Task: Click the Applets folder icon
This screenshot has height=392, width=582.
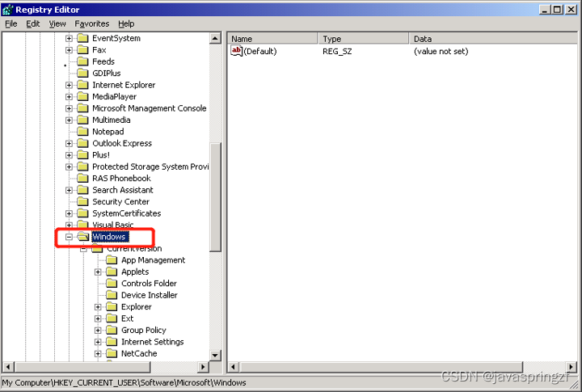Action: click(112, 272)
